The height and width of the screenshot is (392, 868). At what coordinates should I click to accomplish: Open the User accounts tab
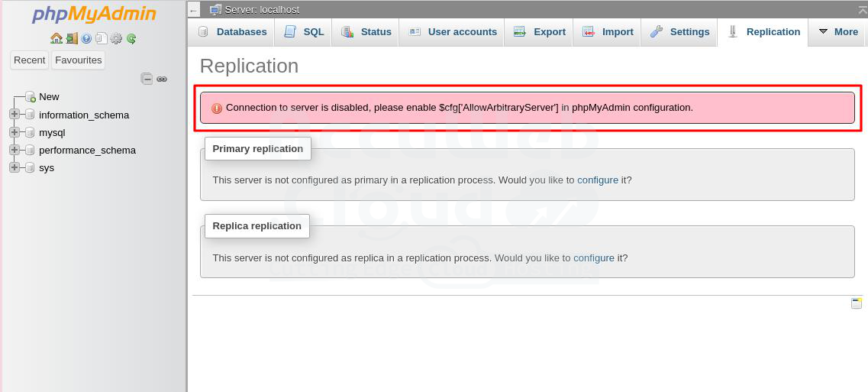[x=453, y=32]
